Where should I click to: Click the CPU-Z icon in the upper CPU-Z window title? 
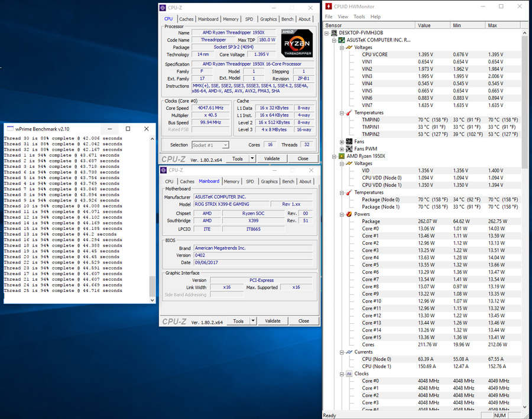pos(163,8)
